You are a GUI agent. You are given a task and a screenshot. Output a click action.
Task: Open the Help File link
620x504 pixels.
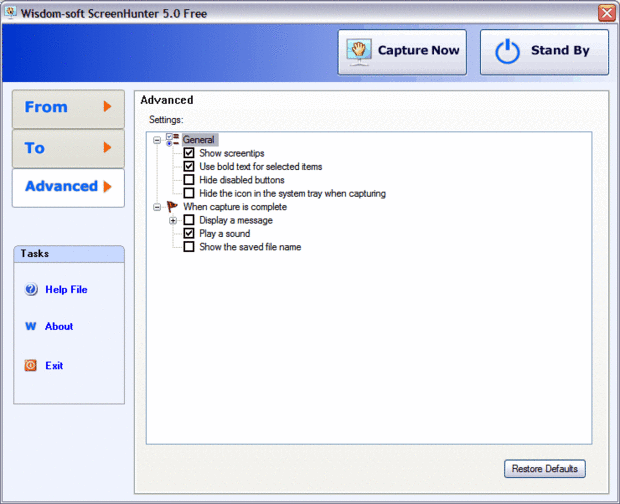coord(66,289)
